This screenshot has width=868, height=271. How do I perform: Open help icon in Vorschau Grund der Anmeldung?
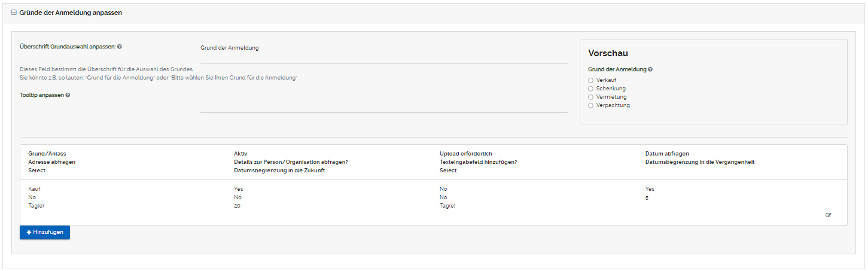pos(650,69)
